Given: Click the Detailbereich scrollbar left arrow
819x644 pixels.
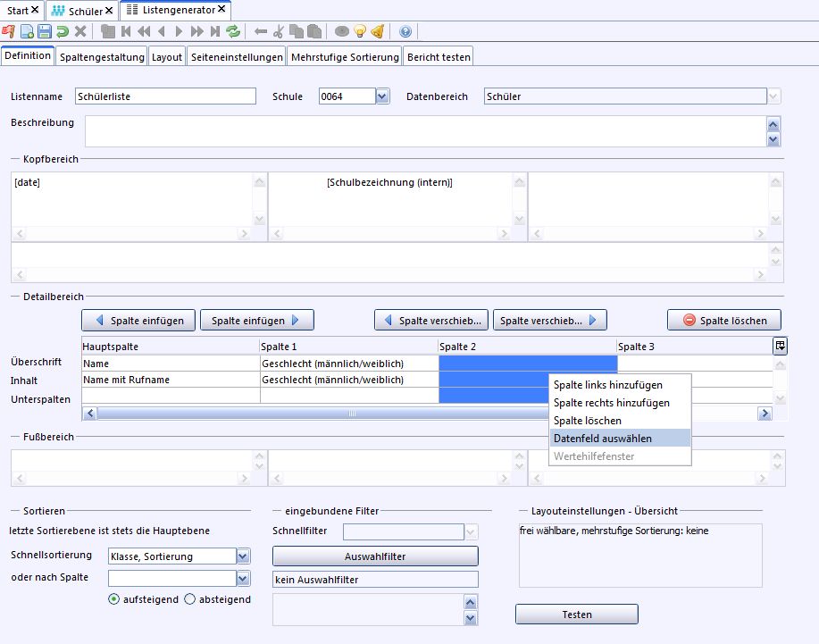Looking at the screenshot, I should tap(90, 414).
